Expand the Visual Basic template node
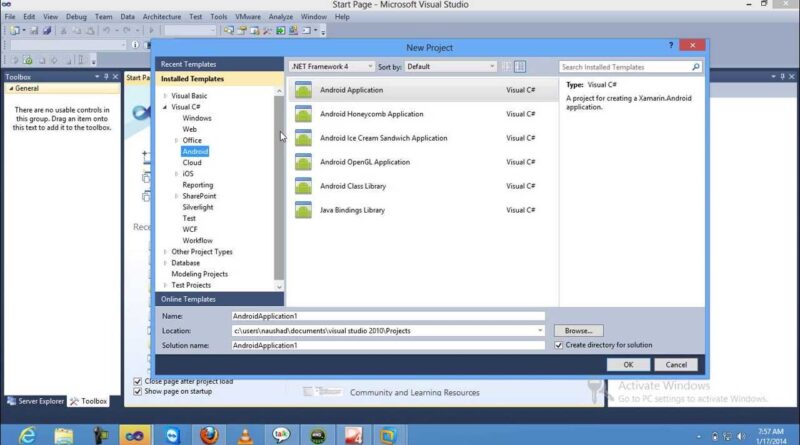Screen dimensions: 800x445 tap(165, 95)
